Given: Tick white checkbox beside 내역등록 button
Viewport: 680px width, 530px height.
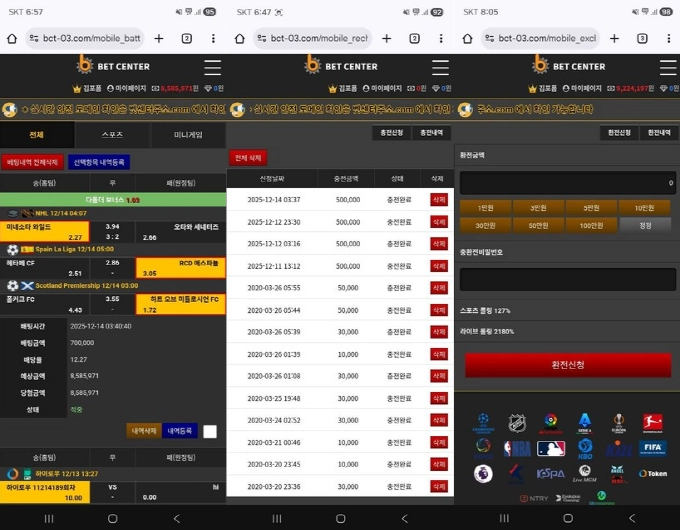Looking at the screenshot, I should click(210, 431).
